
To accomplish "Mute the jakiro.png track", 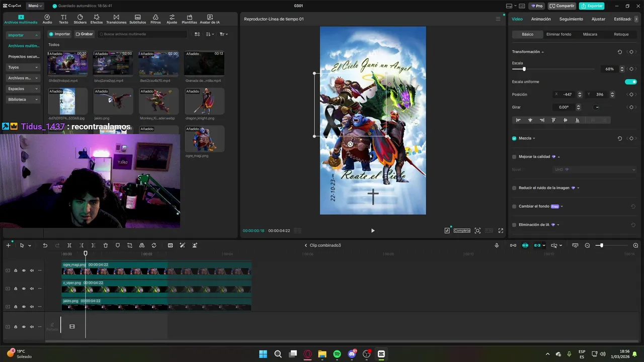I will [32, 307].
